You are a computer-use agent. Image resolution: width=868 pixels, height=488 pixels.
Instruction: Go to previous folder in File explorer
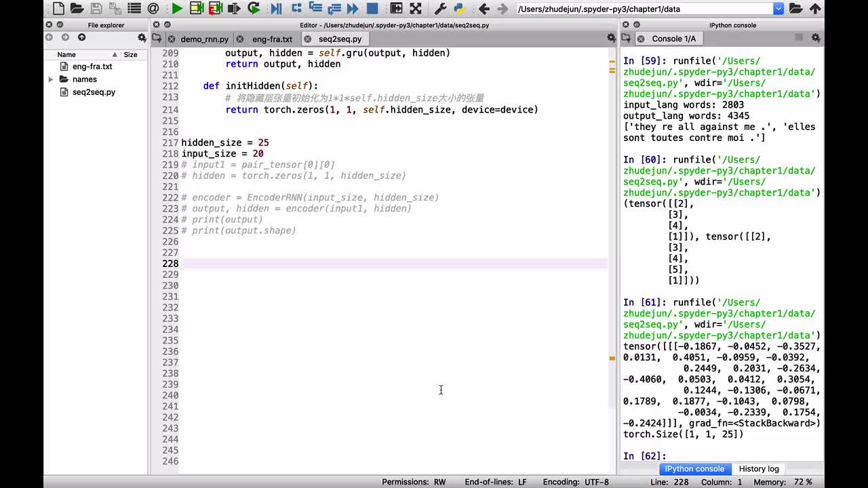(x=50, y=37)
